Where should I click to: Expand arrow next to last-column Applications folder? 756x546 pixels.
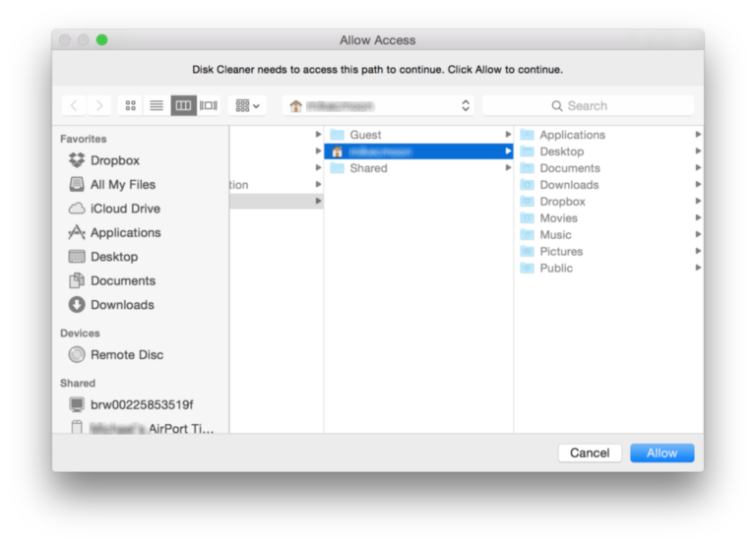698,135
